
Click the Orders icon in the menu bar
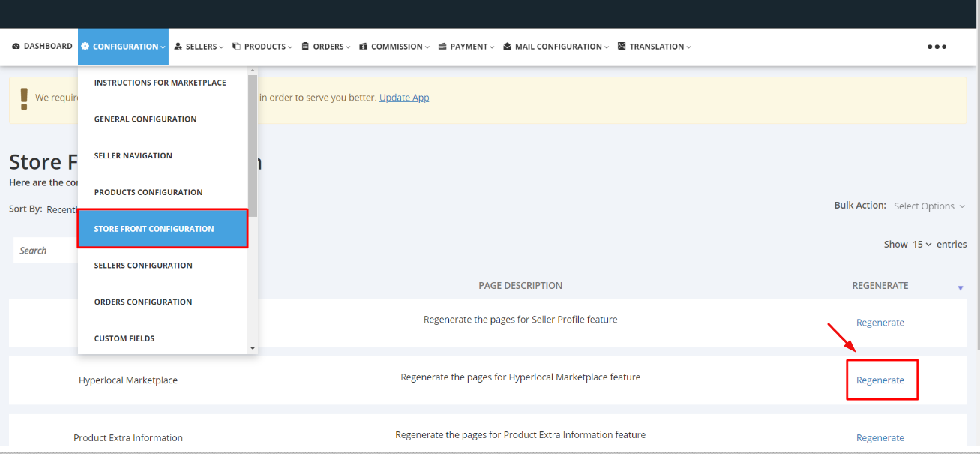coord(306,46)
